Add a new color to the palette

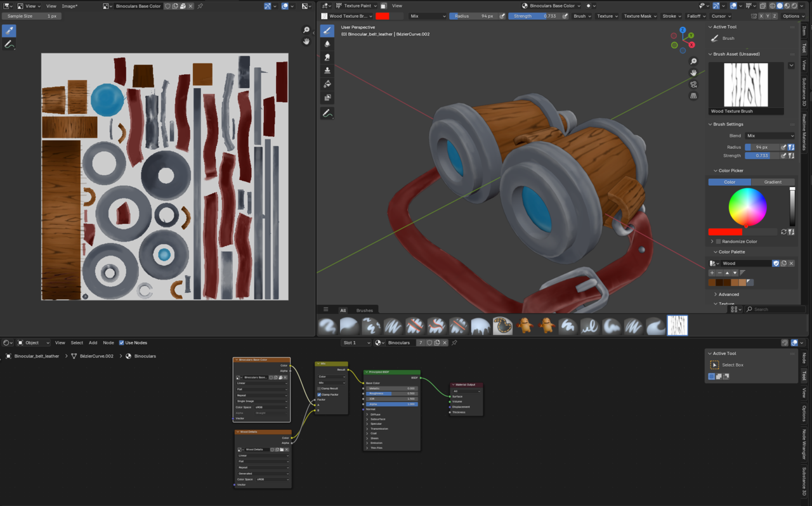712,273
